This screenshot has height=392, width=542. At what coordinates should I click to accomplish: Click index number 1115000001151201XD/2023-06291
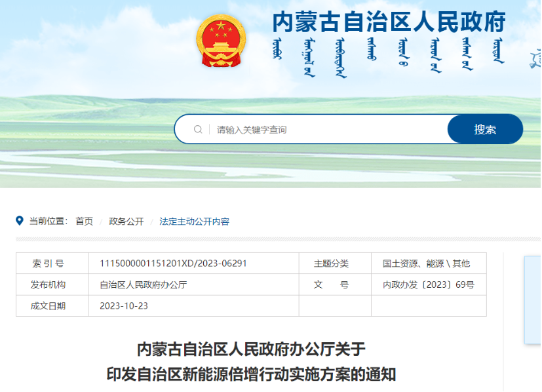point(173,264)
